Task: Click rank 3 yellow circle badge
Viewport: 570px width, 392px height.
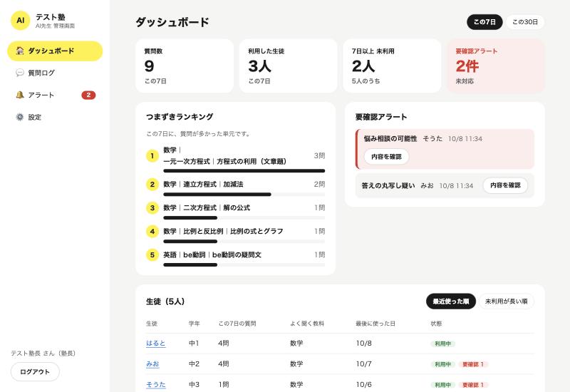Action: pos(152,208)
